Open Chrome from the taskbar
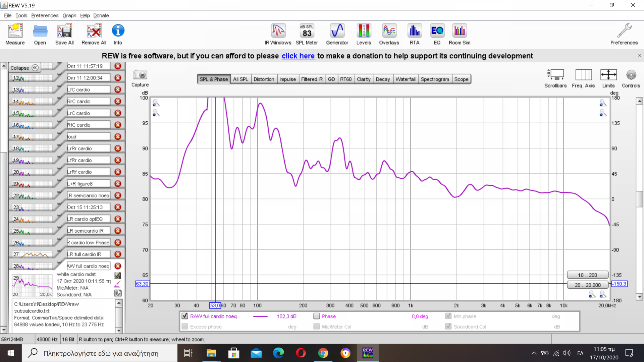The image size is (644, 362). tap(323, 353)
